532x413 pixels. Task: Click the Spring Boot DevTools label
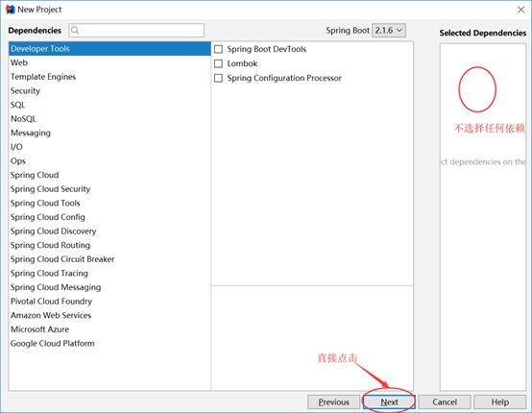click(x=267, y=49)
